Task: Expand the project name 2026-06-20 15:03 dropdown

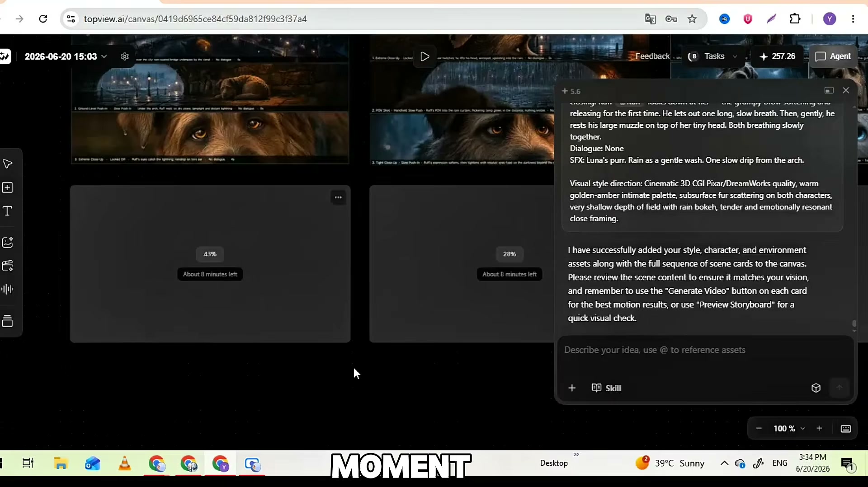Action: (66, 56)
